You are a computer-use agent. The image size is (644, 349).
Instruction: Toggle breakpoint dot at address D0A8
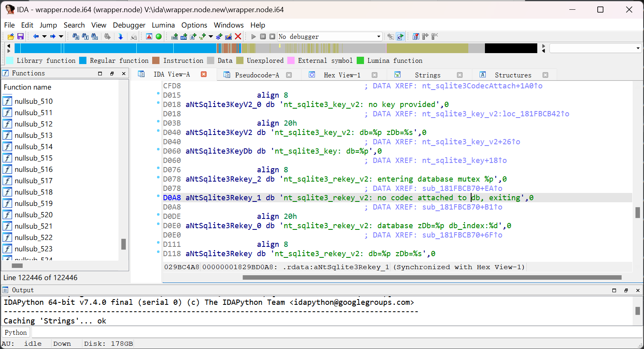click(x=158, y=197)
